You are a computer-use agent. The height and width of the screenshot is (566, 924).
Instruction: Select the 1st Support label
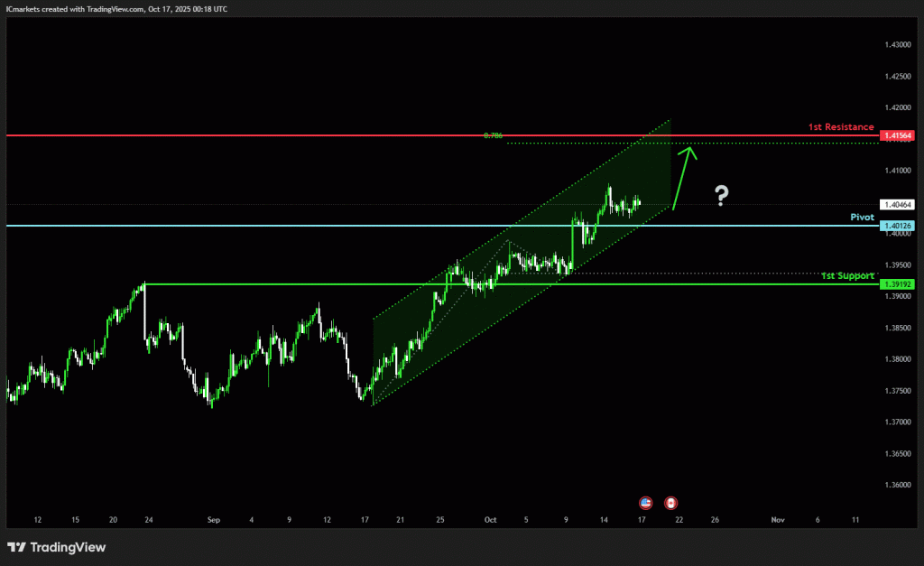(x=847, y=275)
